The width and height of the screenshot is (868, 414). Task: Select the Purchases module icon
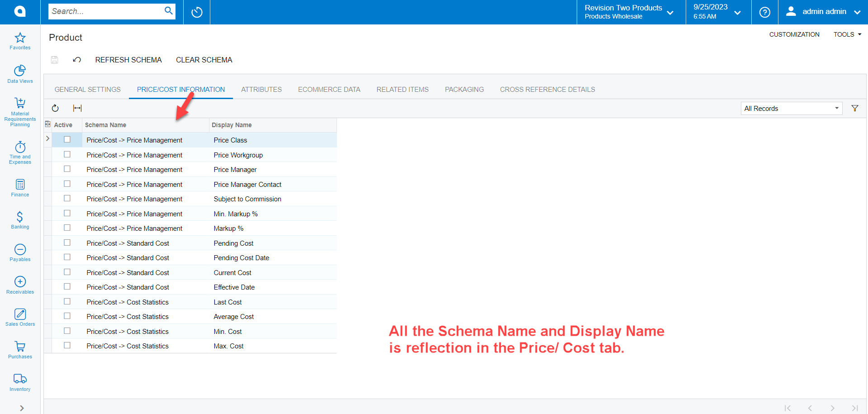pyautogui.click(x=19, y=348)
